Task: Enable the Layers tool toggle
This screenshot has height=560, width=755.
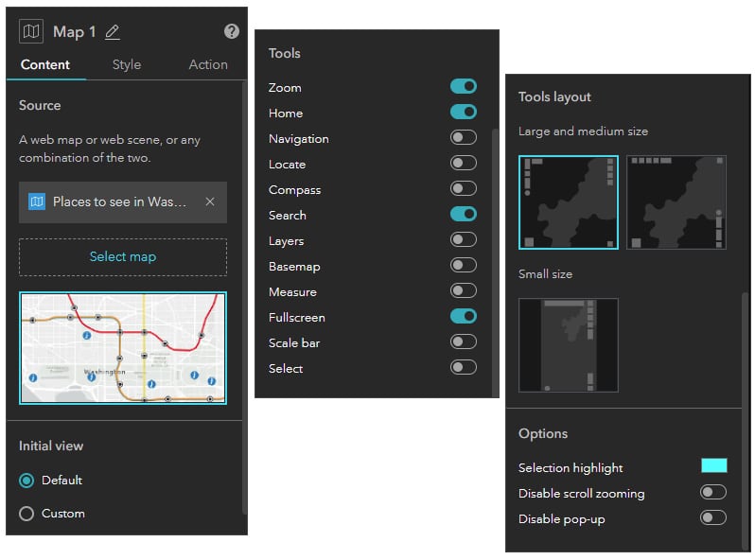Action: 464,239
